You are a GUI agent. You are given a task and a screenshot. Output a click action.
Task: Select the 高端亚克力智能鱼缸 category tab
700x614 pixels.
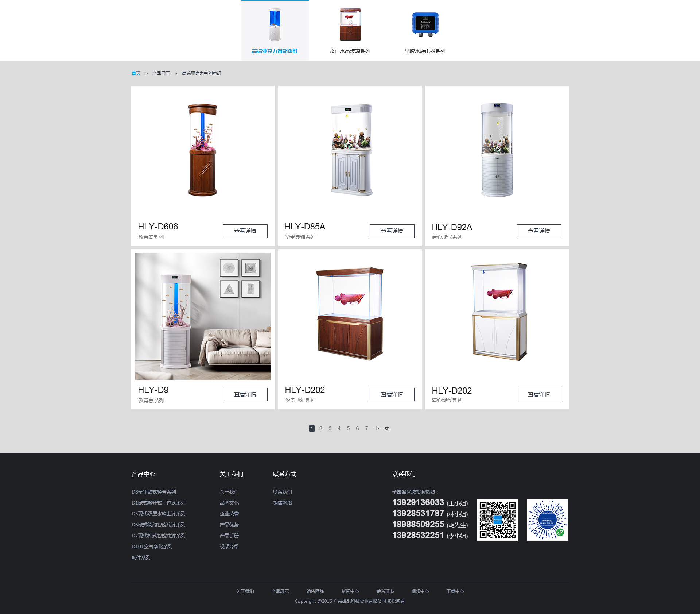(x=275, y=51)
